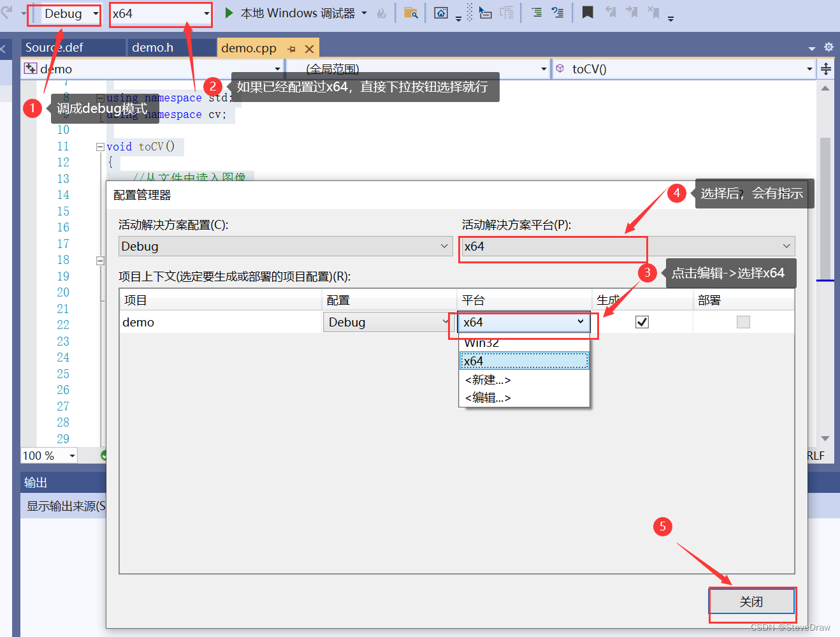
Task: Click the show next statement toolbar icon
Action: [486, 13]
